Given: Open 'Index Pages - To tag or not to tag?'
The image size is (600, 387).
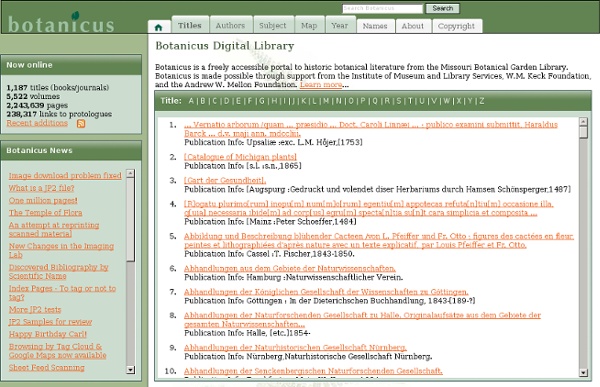Looking at the screenshot, I should point(62,292).
